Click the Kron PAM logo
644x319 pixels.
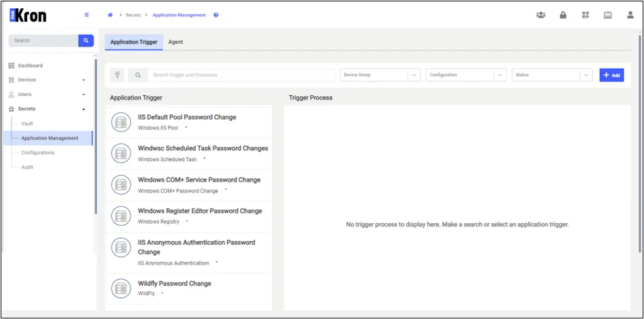pyautogui.click(x=28, y=15)
